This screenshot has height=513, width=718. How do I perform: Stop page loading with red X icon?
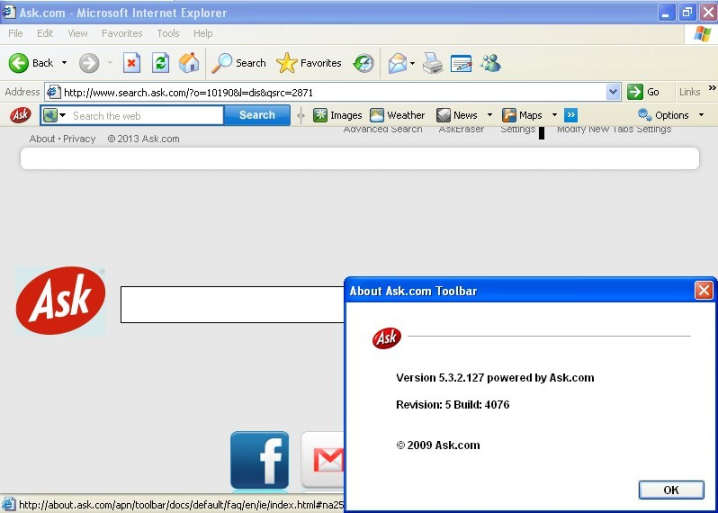pyautogui.click(x=131, y=63)
